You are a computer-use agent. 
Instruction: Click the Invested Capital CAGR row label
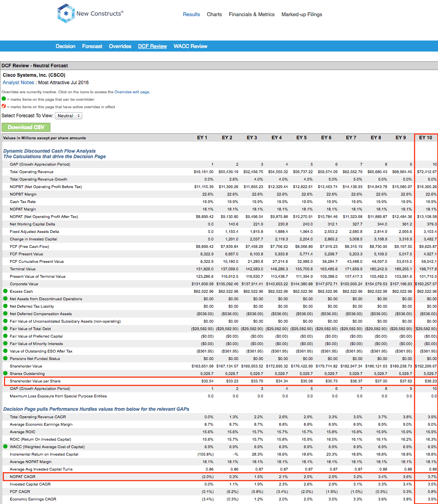pyautogui.click(x=30, y=484)
